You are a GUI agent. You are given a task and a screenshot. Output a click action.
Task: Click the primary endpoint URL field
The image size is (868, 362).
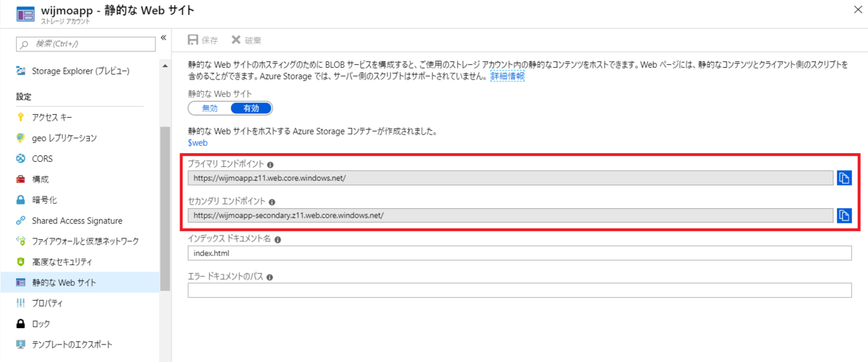click(x=511, y=178)
